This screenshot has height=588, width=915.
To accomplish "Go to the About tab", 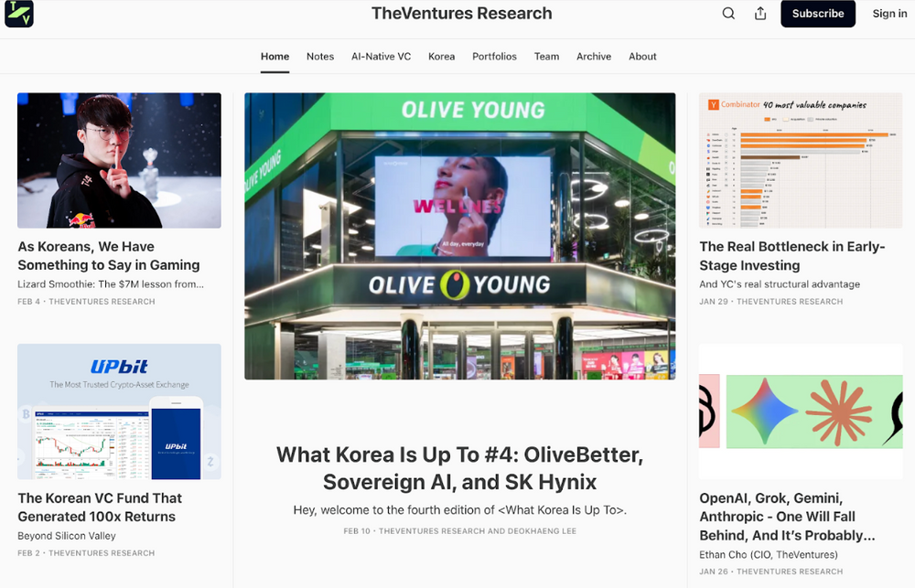I will tap(642, 57).
